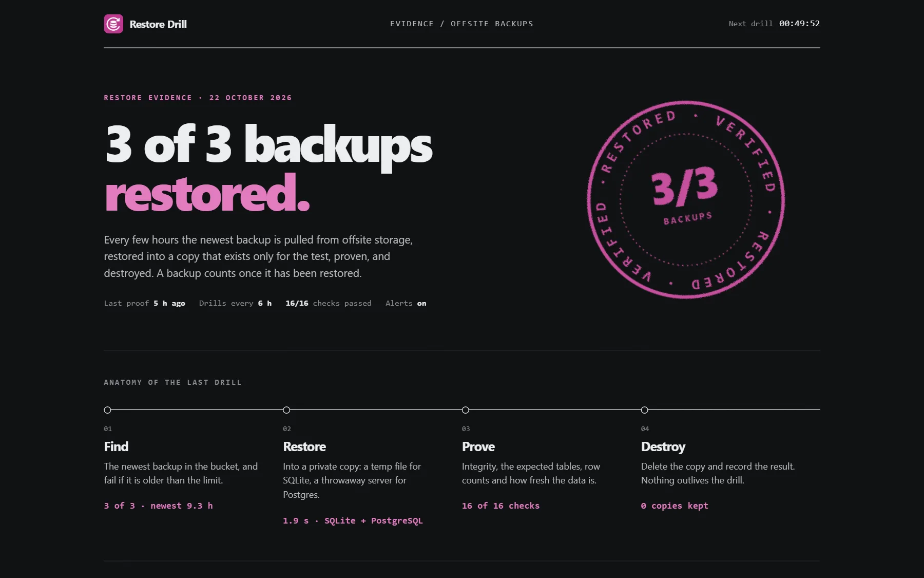This screenshot has width=924, height=578.
Task: Click the 'Drills every 6 h' stat
Action: (235, 303)
